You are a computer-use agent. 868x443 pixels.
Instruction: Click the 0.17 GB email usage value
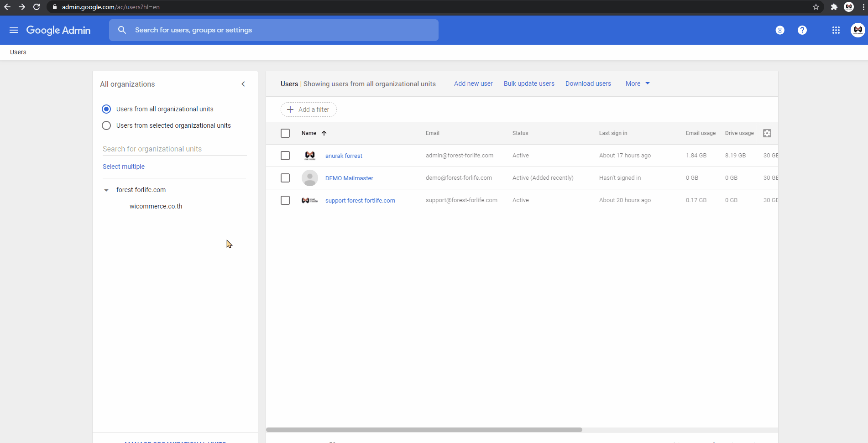696,200
